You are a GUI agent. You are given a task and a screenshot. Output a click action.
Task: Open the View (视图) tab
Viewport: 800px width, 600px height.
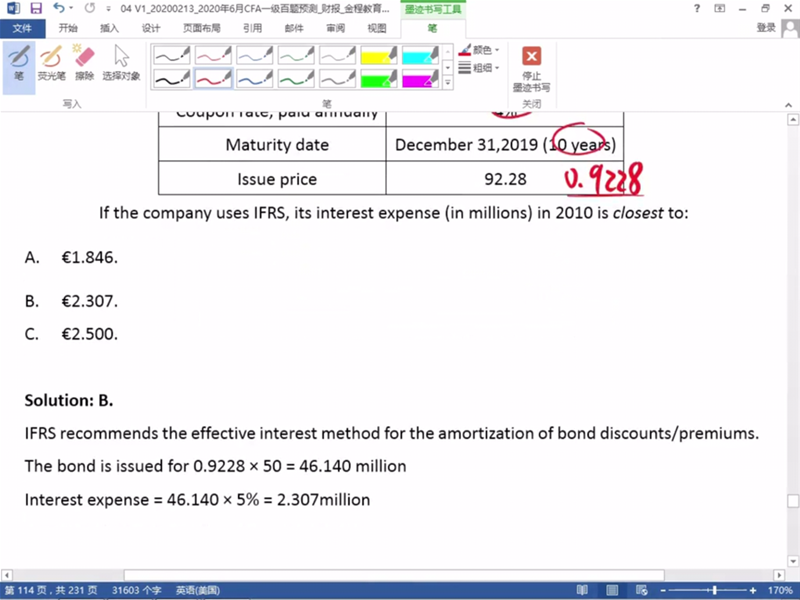[x=377, y=28]
